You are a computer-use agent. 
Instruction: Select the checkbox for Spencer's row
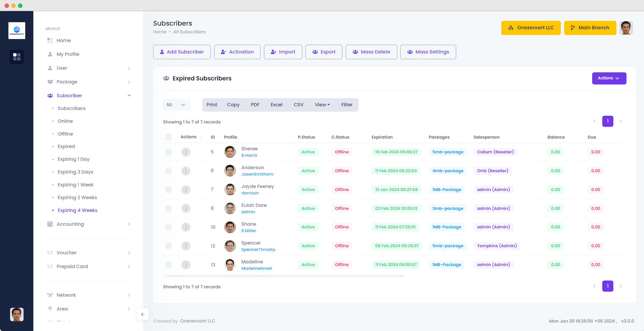(x=168, y=246)
